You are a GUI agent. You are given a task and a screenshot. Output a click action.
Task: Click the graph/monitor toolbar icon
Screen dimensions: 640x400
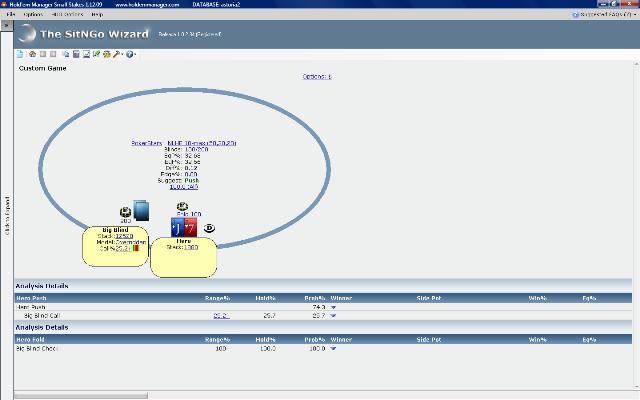[86, 54]
